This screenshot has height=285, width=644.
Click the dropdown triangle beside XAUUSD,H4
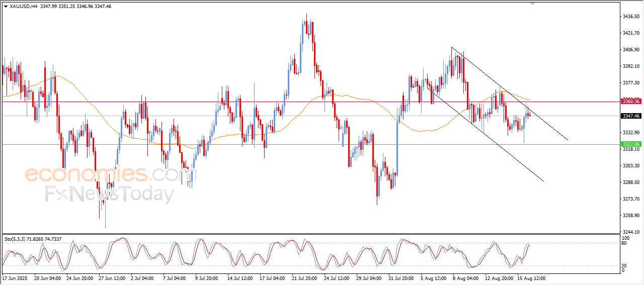[6, 7]
